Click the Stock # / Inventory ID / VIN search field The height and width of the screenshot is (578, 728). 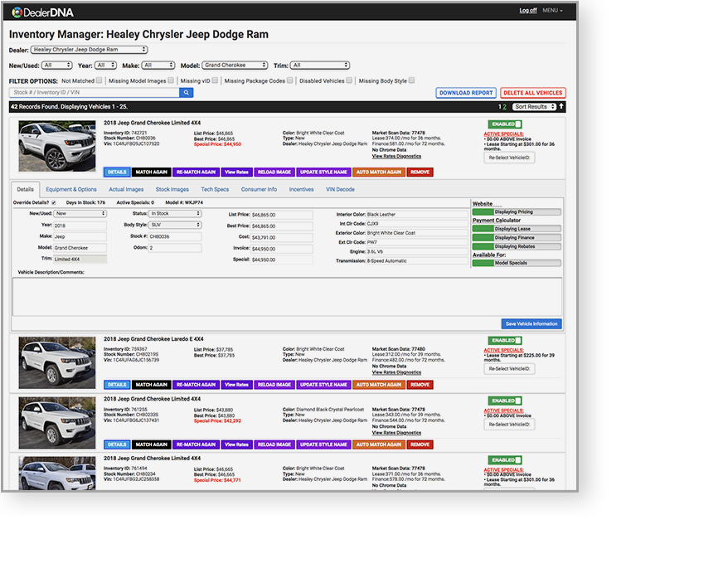coord(95,93)
